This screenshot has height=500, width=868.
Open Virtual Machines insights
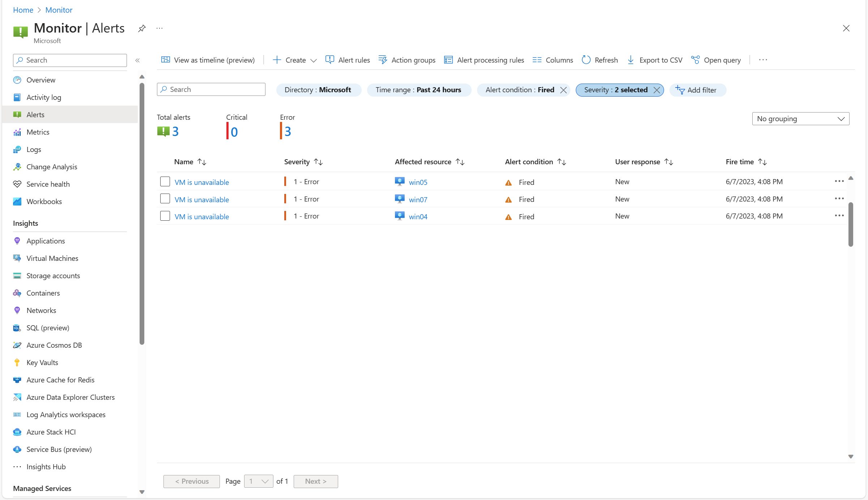pos(52,258)
